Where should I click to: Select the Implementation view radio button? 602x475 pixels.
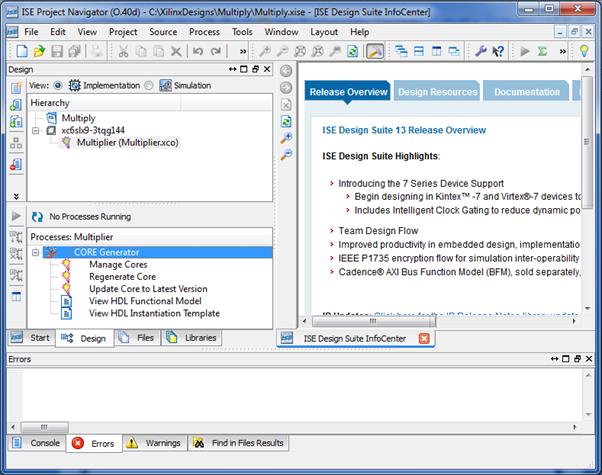(x=58, y=85)
